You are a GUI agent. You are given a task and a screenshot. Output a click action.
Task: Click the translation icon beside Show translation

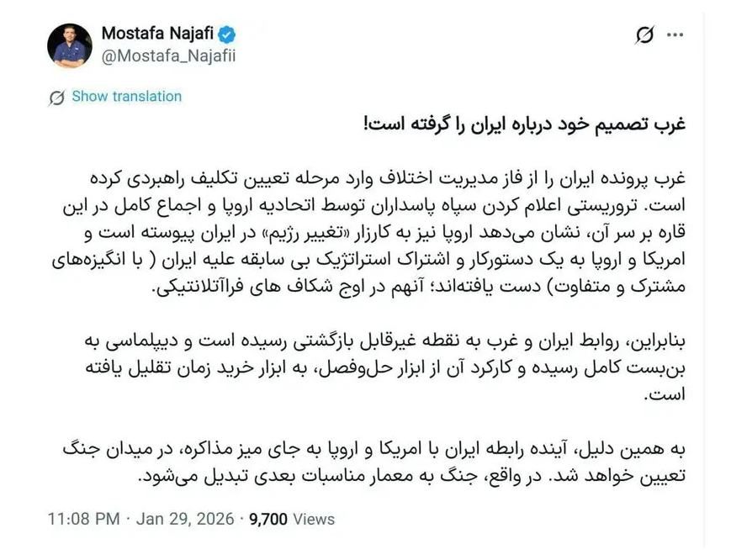(x=58, y=97)
